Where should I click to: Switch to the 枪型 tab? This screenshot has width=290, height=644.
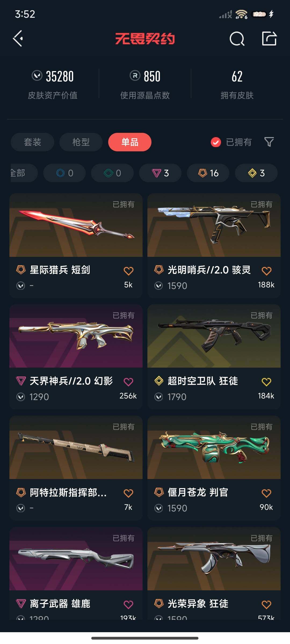pyautogui.click(x=81, y=142)
